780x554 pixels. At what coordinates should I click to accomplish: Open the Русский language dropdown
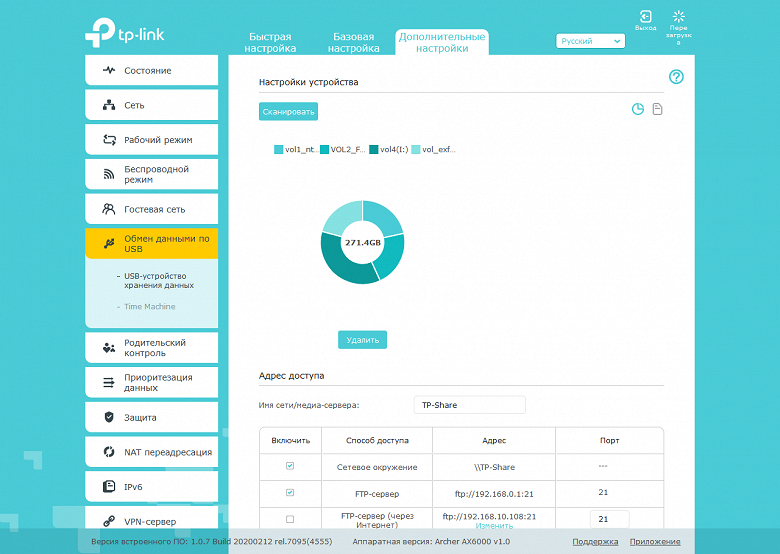(590, 41)
